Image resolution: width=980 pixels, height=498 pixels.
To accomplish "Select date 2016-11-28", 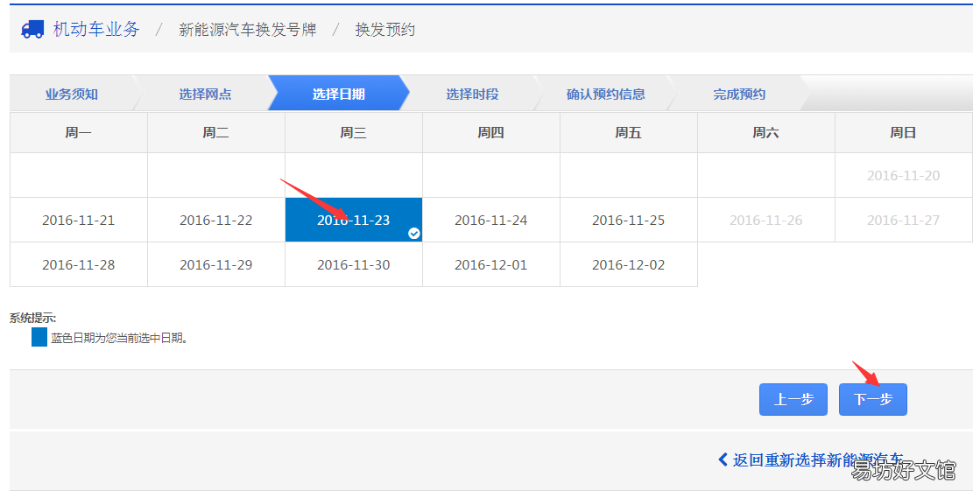I will point(79,265).
